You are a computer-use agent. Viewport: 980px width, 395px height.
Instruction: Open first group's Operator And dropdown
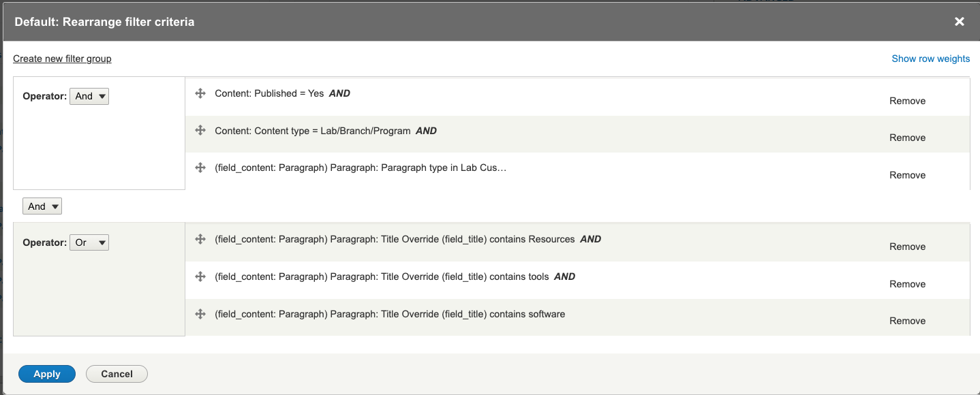89,96
